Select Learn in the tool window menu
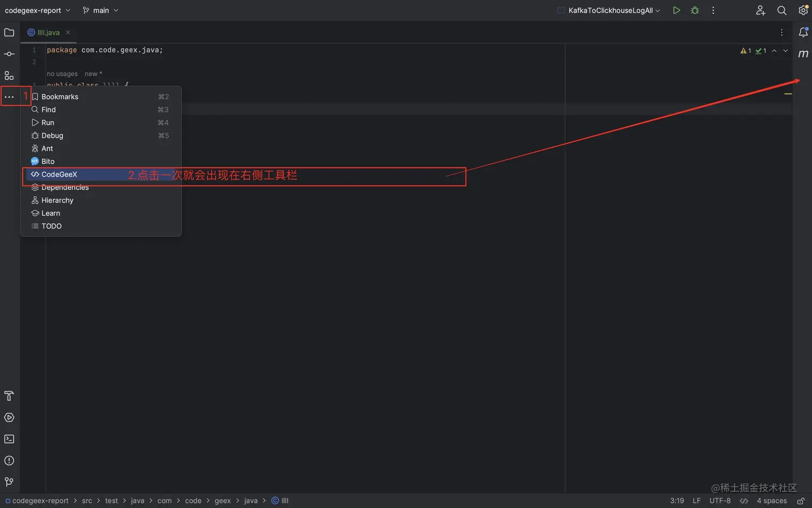This screenshot has height=508, width=812. click(101, 213)
